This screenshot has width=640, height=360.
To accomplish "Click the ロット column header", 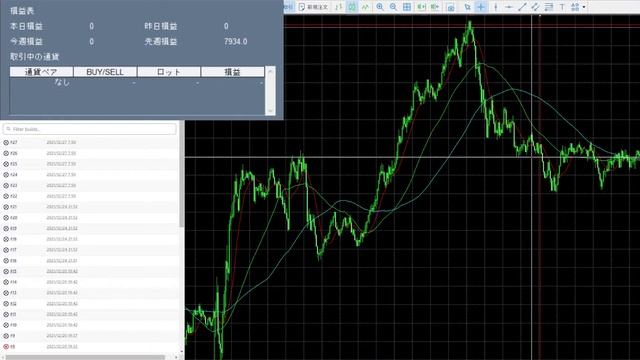I will (x=169, y=72).
